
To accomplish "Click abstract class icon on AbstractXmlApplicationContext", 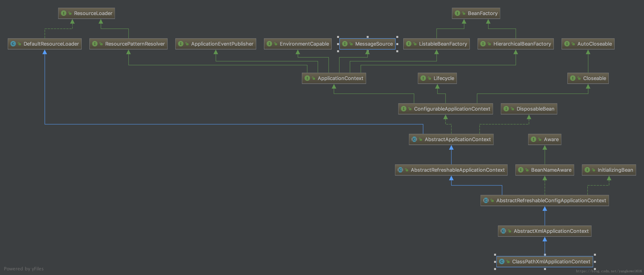I will 503,231.
